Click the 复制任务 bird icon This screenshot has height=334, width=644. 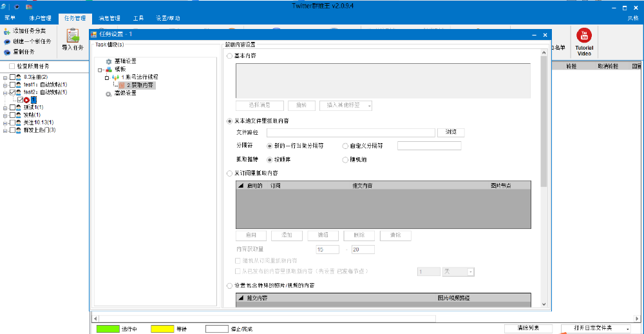pos(6,52)
